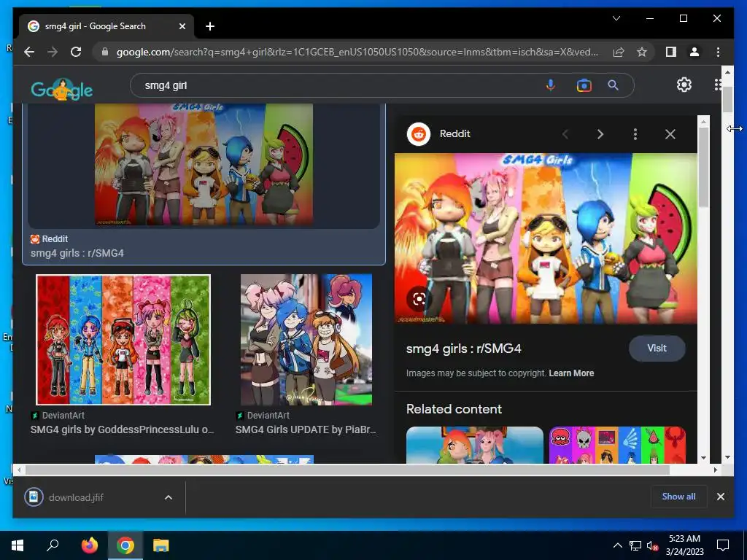
Task: Click the horizontal scrollbar right arrow
Action: [x=716, y=470]
